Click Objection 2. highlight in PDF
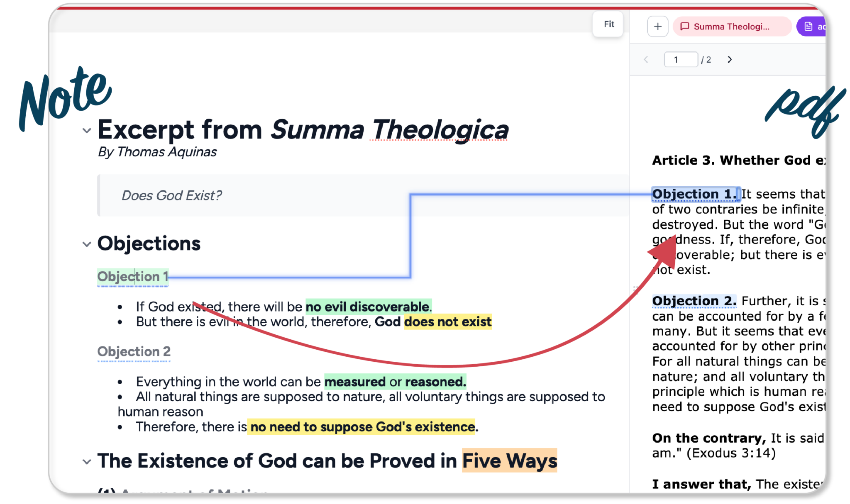 [x=694, y=301]
